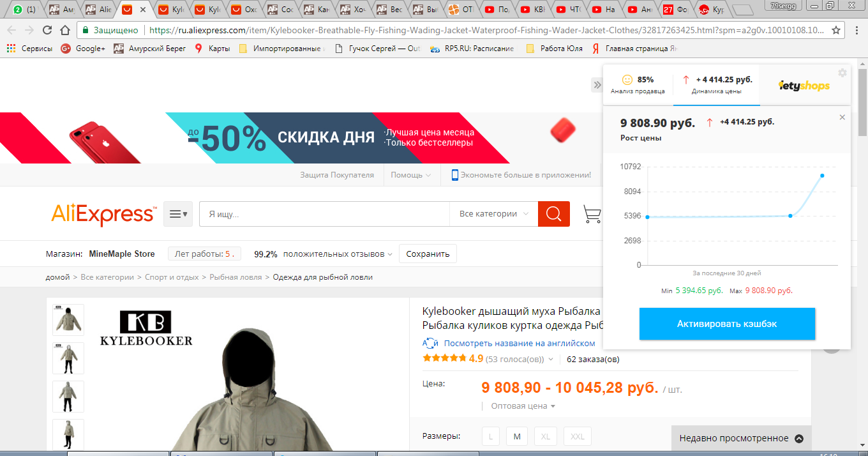Reload the page with refresh icon
The image size is (868, 456).
click(47, 30)
